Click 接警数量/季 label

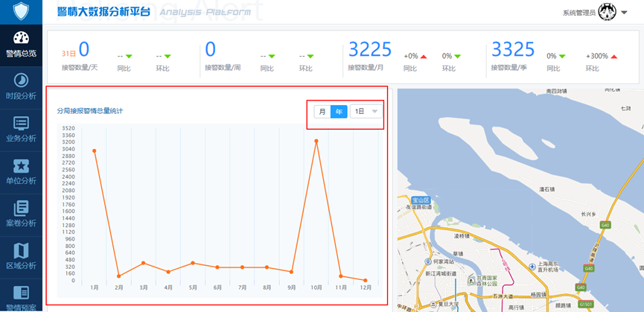tap(509, 69)
